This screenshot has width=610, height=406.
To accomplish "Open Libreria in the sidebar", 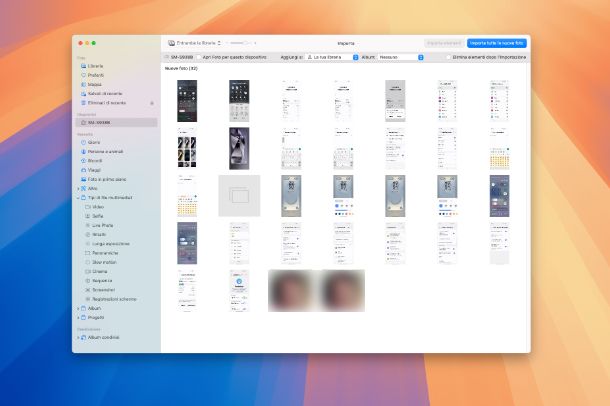I will [96, 66].
